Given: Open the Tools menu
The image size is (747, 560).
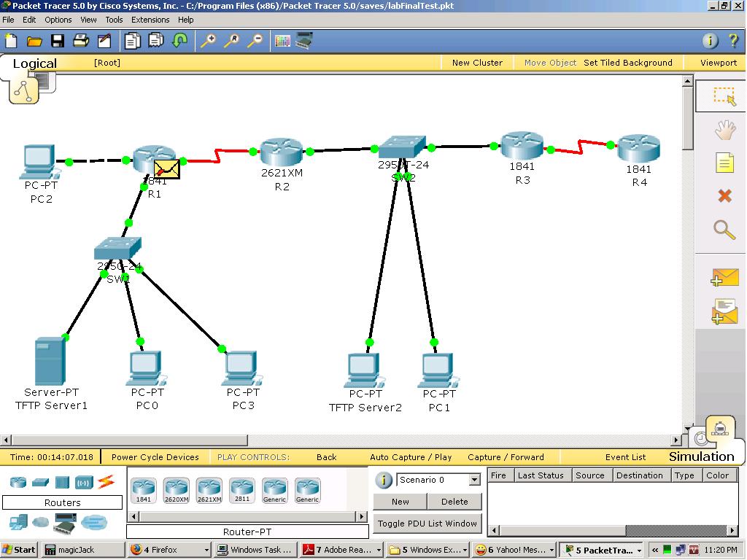Looking at the screenshot, I should [x=114, y=20].
